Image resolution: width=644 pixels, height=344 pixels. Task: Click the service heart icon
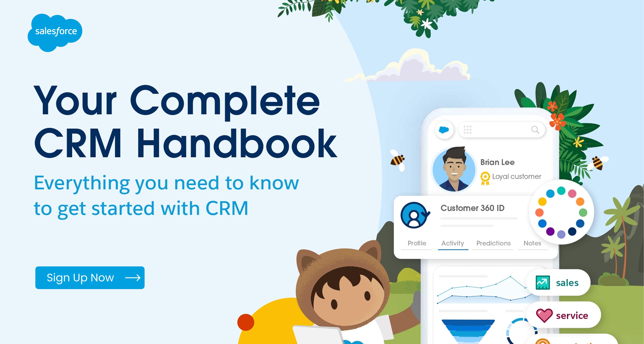click(544, 315)
